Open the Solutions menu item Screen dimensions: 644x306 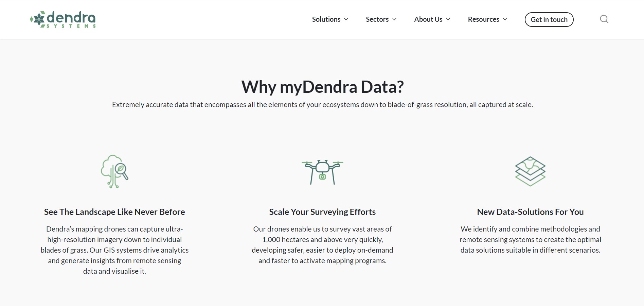326,19
